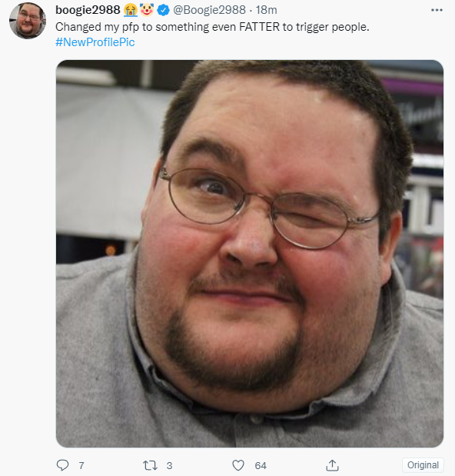Image resolution: width=455 pixels, height=476 pixels.
Task: Follow the #NewProfilePic hashtag
Action: (x=95, y=42)
